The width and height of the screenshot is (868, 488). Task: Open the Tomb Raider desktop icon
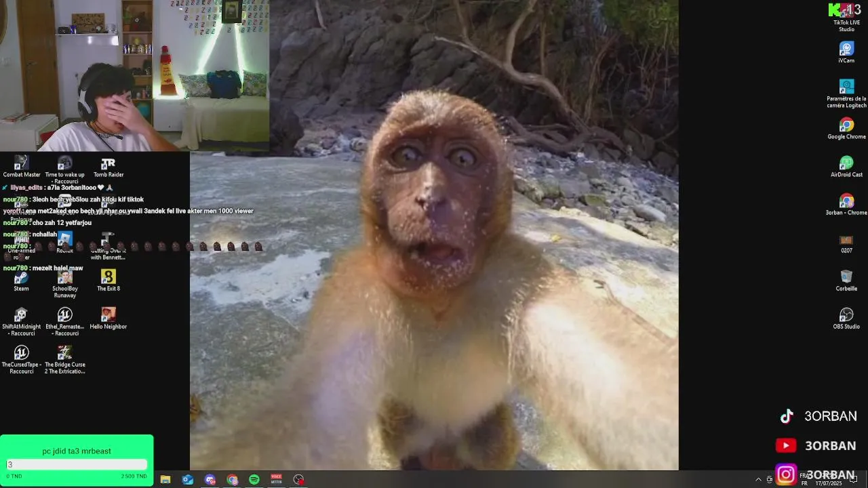pos(108,167)
